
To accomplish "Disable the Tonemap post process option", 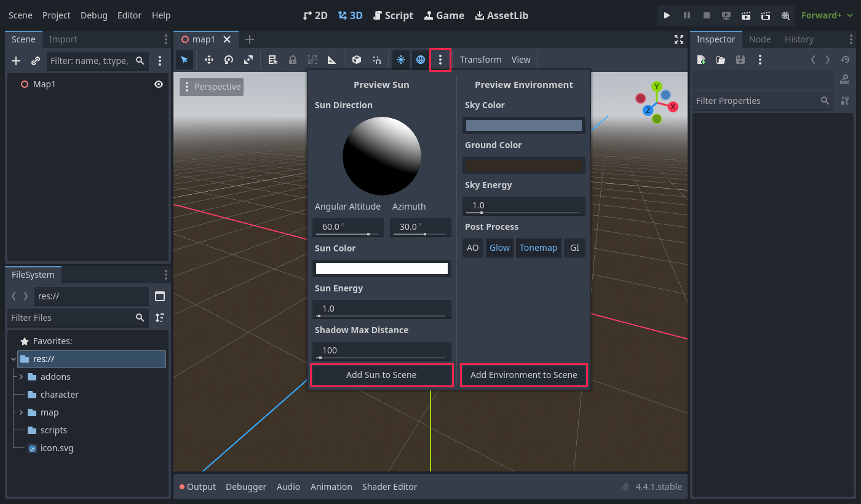I will coord(538,248).
